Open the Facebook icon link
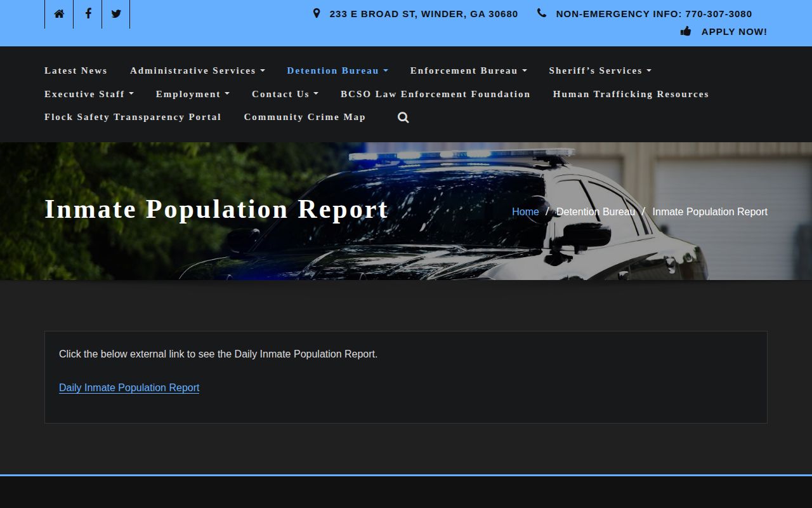 coord(88,14)
